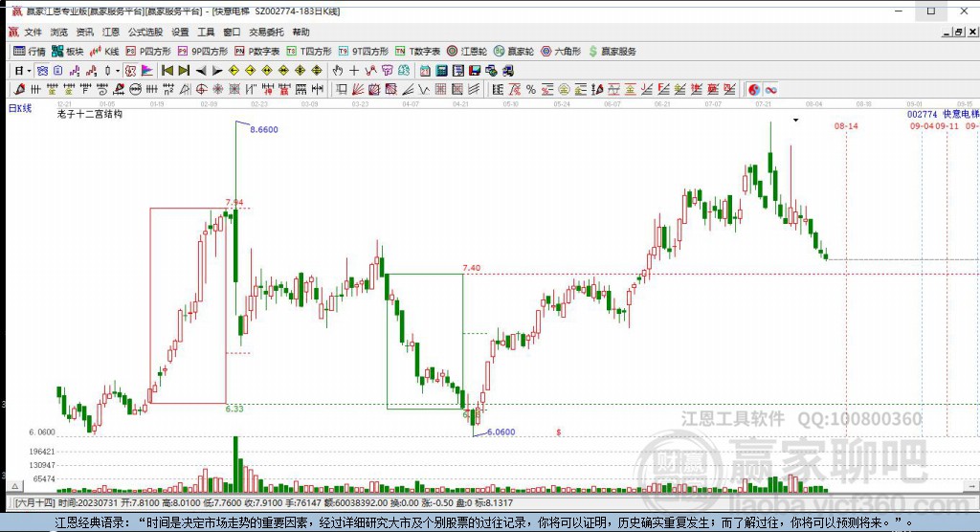Toggle the highlighted red 权 adjustment button

pyautogui.click(x=130, y=71)
